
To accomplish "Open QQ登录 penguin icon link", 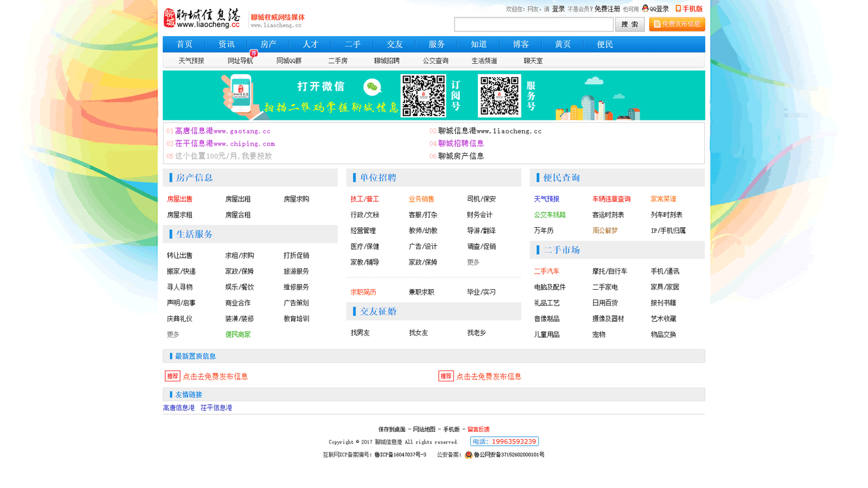I will pyautogui.click(x=655, y=8).
